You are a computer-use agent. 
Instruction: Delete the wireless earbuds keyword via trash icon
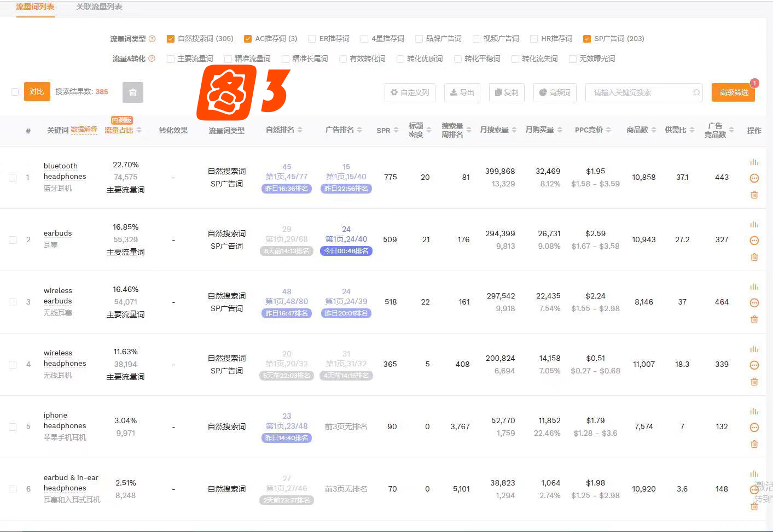click(x=754, y=319)
